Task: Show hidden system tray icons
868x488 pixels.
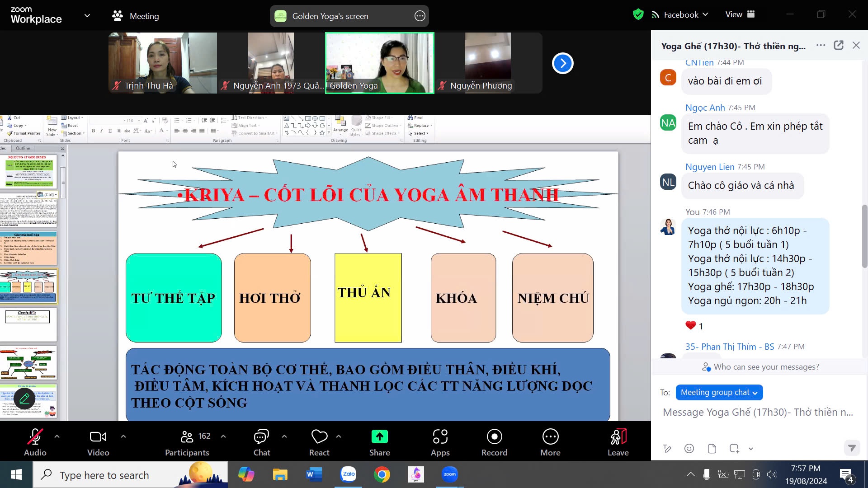Action: pyautogui.click(x=690, y=474)
